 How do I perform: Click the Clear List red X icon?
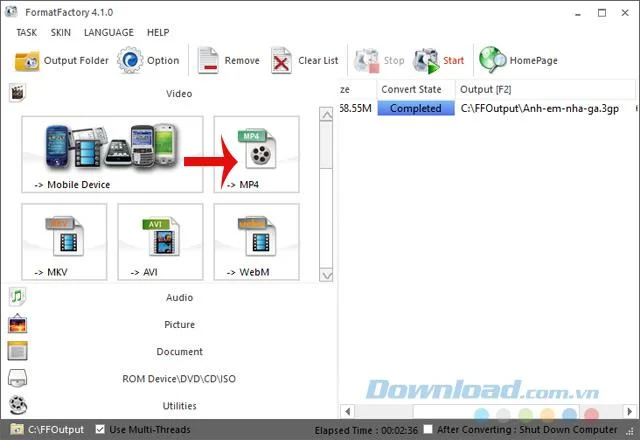pos(281,60)
